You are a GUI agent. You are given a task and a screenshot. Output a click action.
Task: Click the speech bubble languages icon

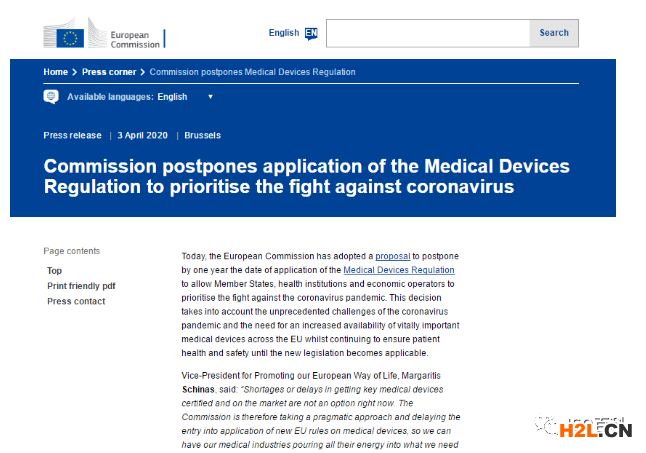[51, 97]
